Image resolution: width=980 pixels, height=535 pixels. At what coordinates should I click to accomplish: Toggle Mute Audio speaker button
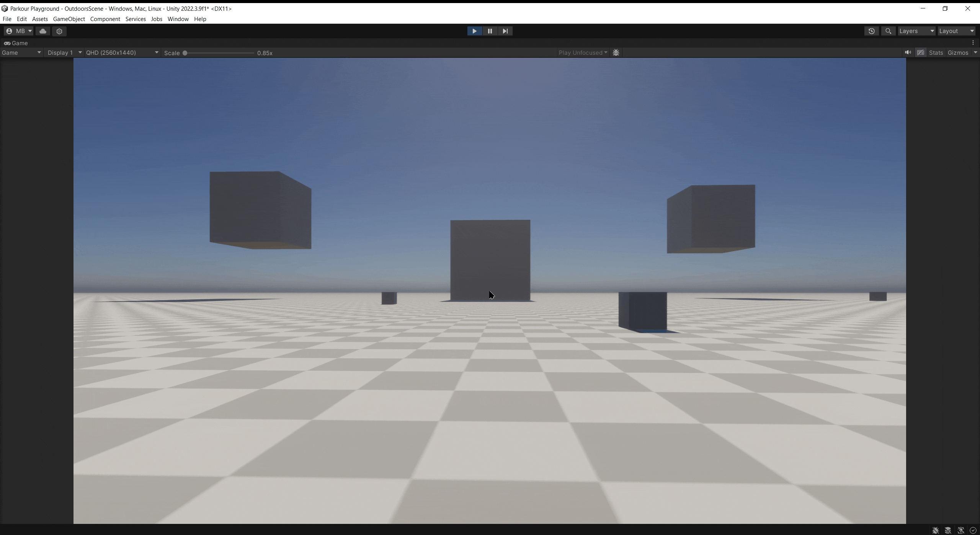point(908,52)
